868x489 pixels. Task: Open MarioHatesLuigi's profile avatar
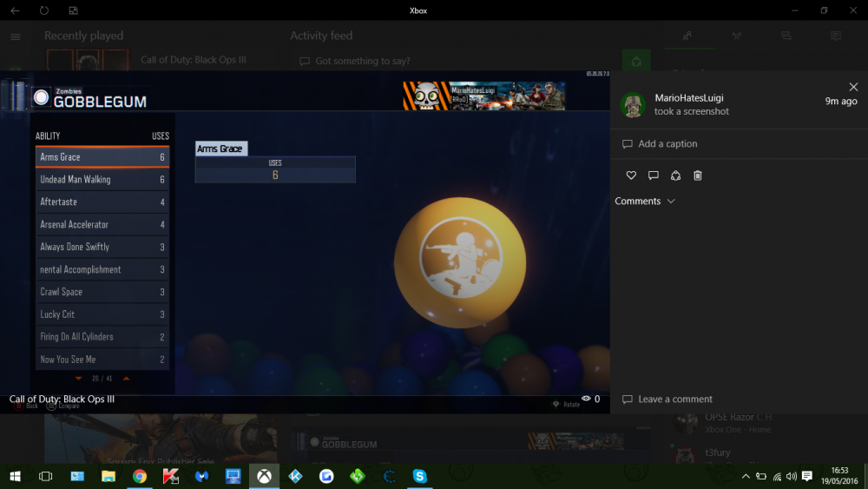pos(633,105)
